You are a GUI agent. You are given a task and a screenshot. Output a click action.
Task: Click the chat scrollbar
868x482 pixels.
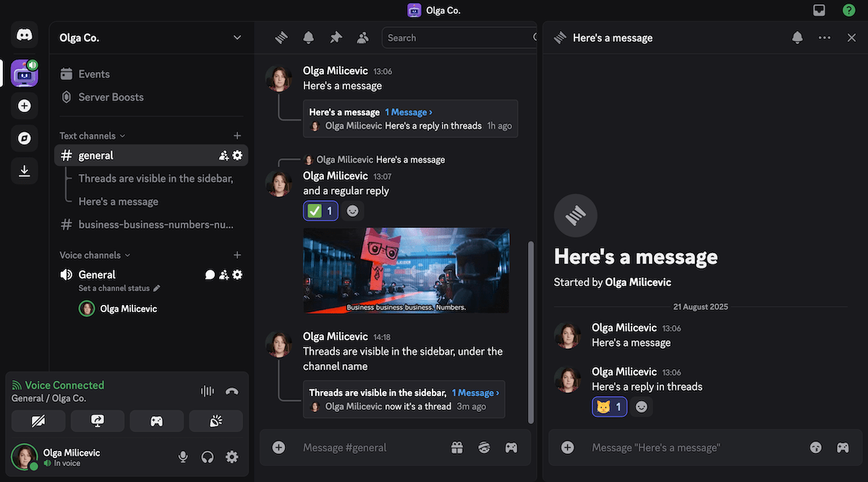pyautogui.click(x=532, y=332)
